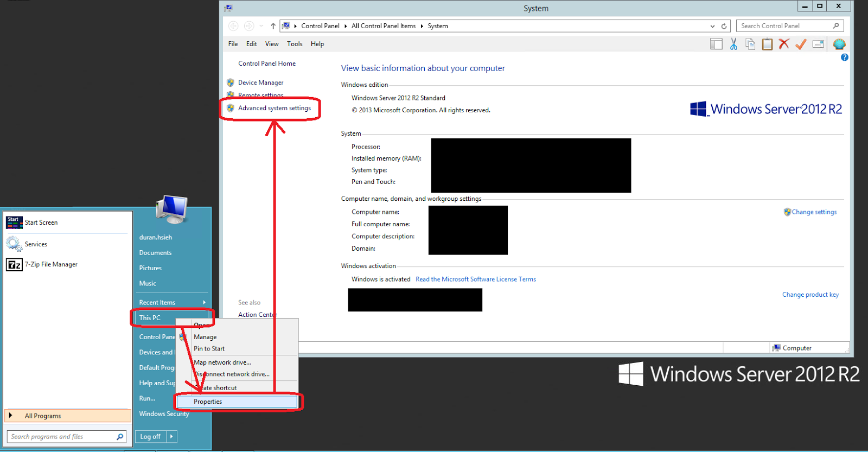The height and width of the screenshot is (452, 868).
Task: Refresh the System address bar
Action: [x=724, y=26]
